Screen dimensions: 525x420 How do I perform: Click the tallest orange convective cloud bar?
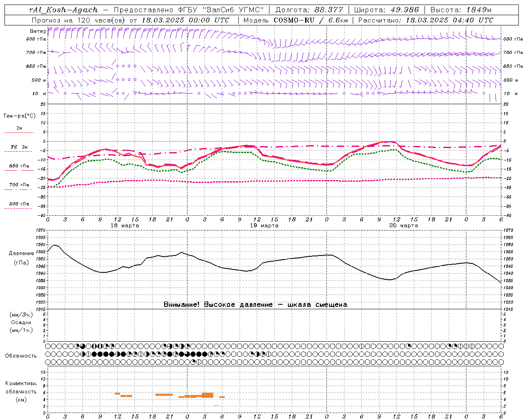click(x=208, y=395)
